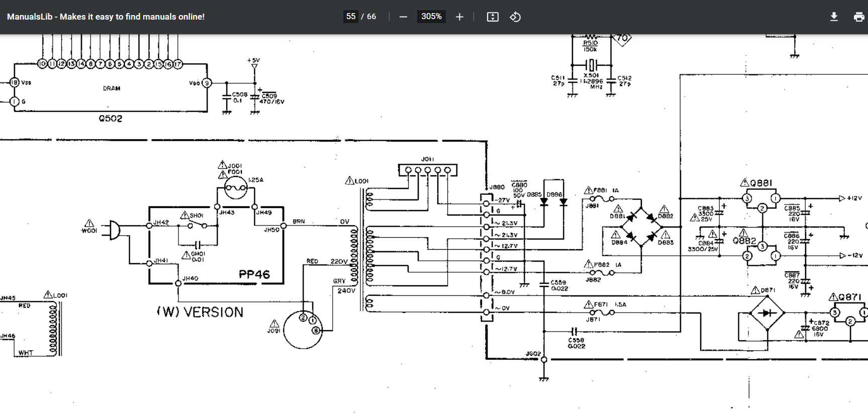Click the F881 1A fuse label
The image size is (868, 420).
(x=606, y=190)
